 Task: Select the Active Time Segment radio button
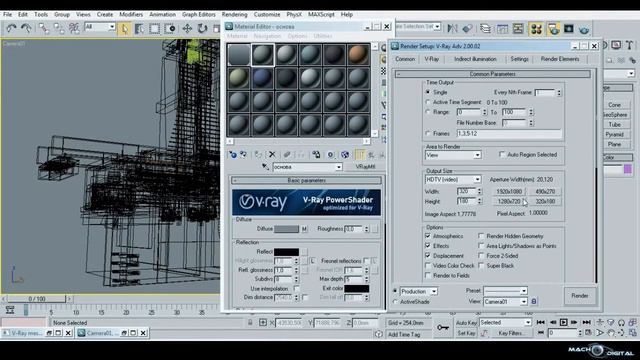click(x=428, y=102)
